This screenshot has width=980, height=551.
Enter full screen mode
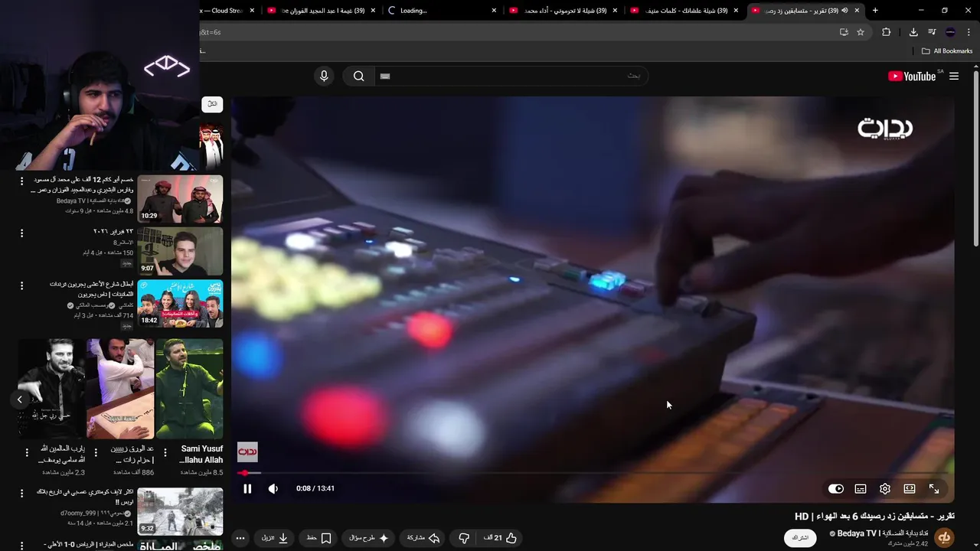coord(934,488)
